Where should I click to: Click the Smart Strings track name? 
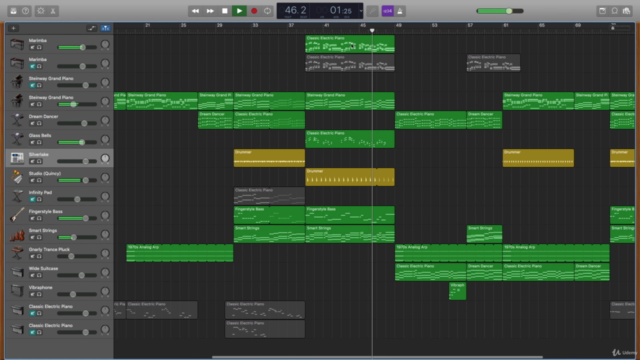[x=43, y=231]
